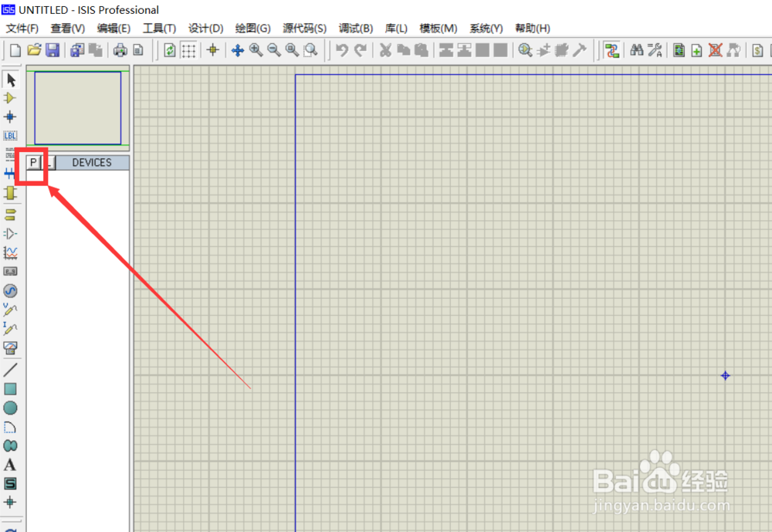772x532 pixels.
Task: Click the Block Rotate icon
Action: pos(482,50)
